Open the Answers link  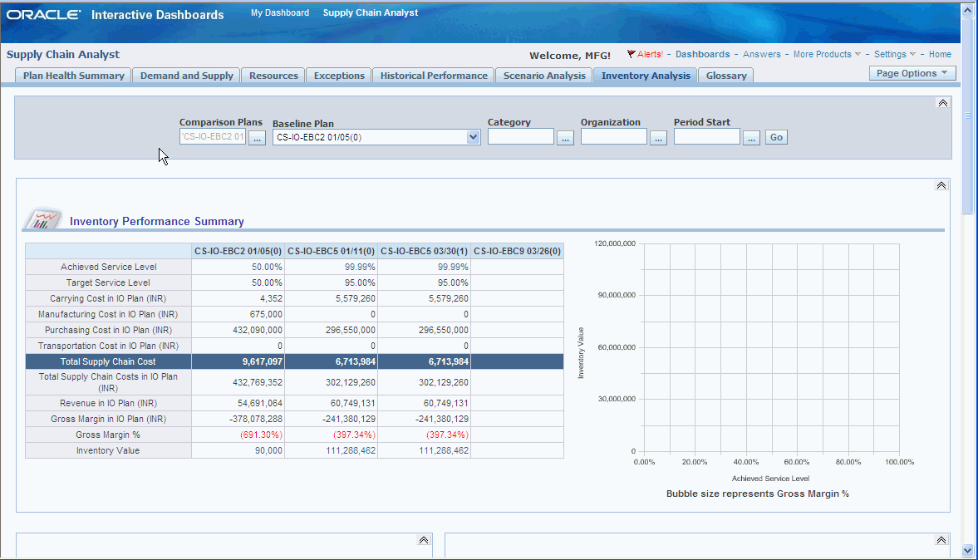pos(762,54)
